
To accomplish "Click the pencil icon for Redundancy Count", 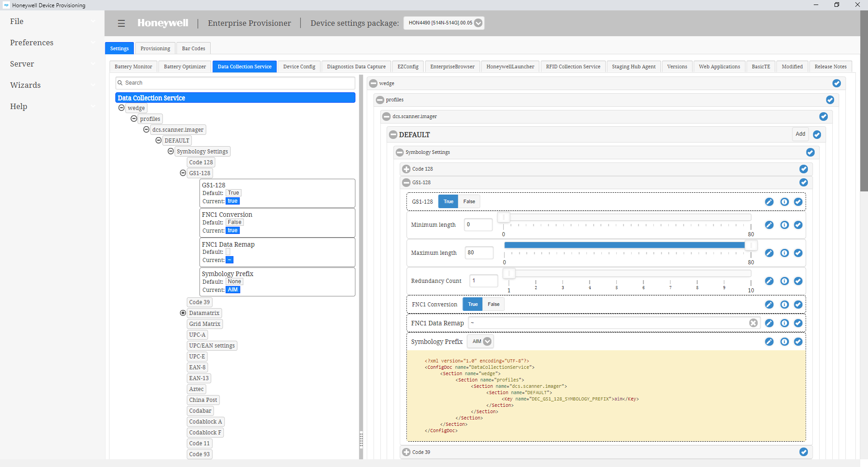I will coord(769,281).
